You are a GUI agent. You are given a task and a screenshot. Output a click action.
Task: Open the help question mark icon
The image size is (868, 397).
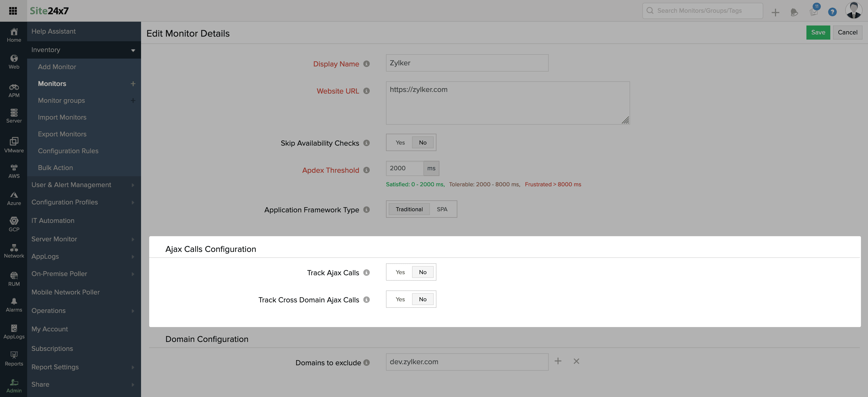[832, 12]
